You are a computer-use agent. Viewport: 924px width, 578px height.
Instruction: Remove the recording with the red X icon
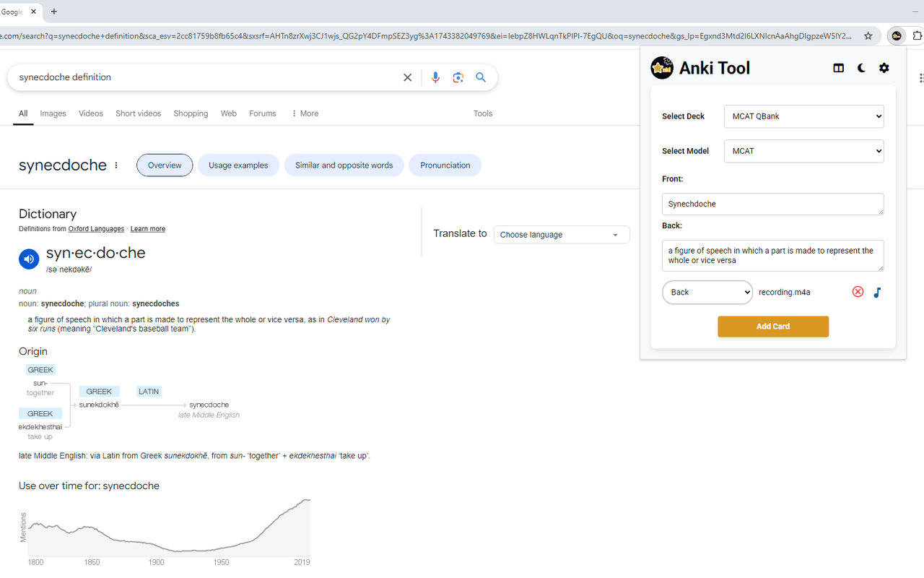(x=858, y=292)
